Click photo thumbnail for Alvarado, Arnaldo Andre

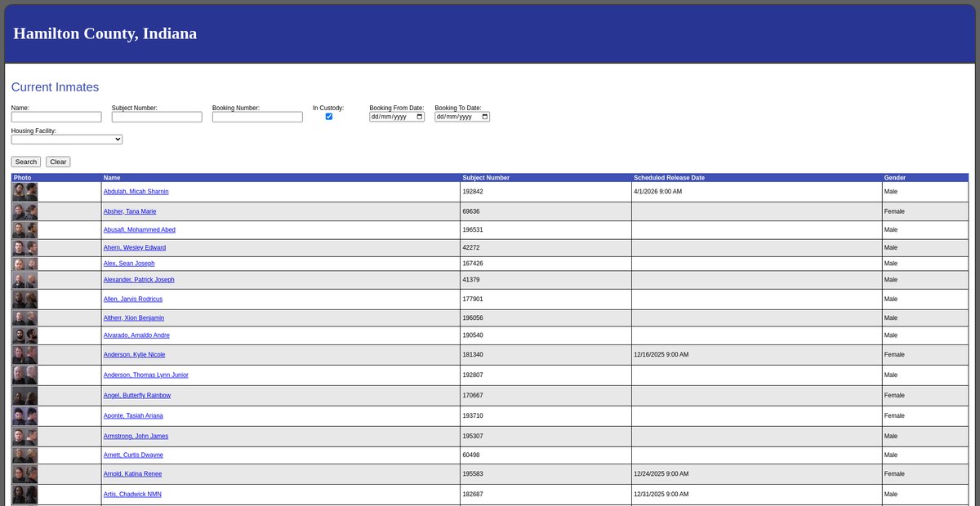24,335
